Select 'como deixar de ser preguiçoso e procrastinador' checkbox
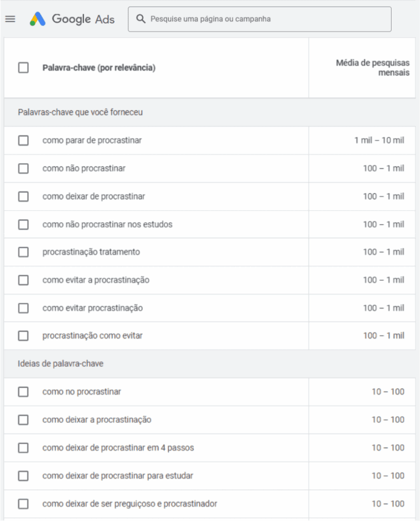This screenshot has height=521, width=420. 23,504
